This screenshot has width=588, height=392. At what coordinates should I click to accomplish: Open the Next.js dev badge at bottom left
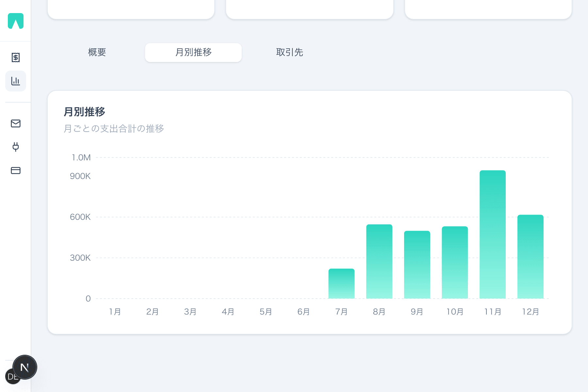24,367
